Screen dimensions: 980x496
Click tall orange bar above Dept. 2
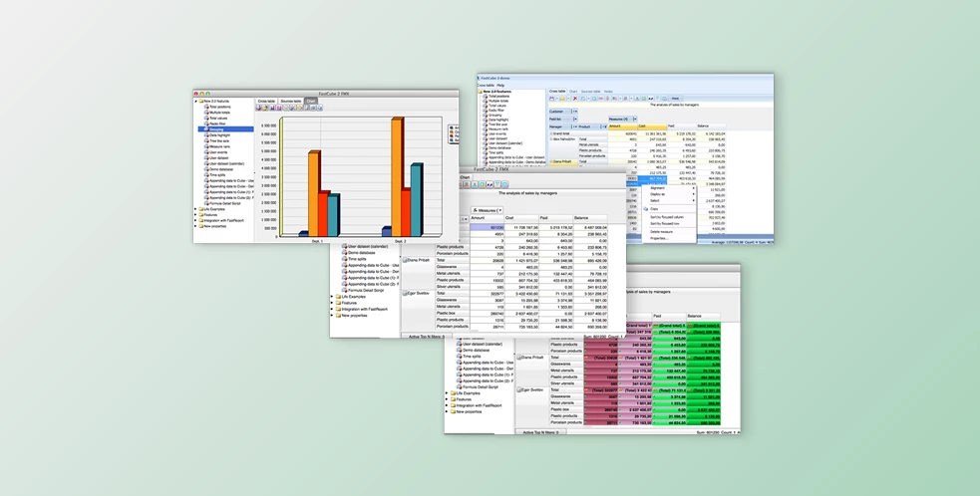tap(397, 178)
